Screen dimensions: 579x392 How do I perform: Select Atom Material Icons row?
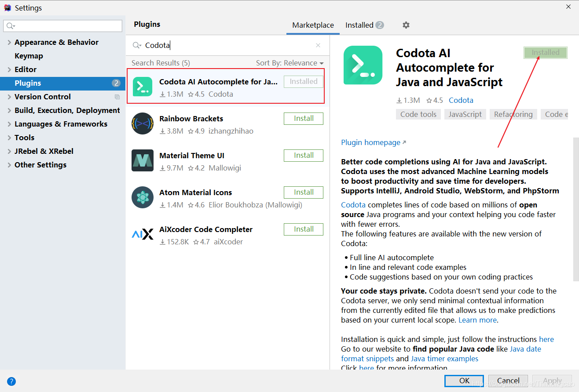tap(227, 198)
